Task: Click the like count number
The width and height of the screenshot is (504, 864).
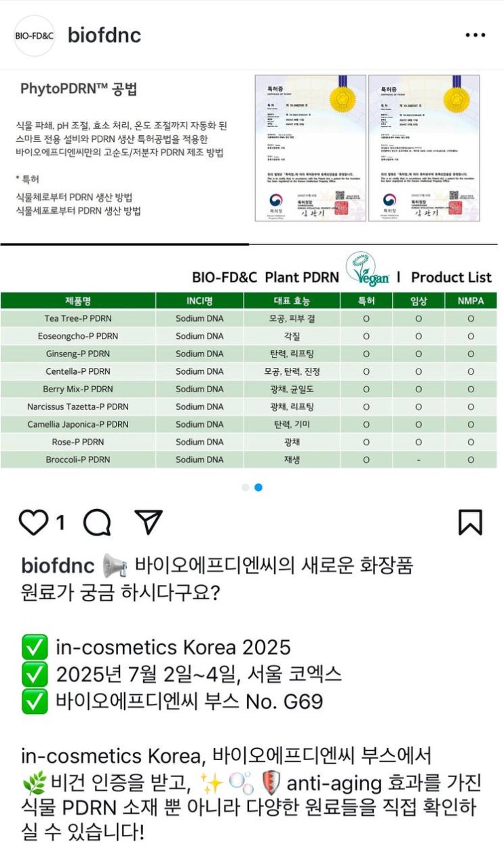Action: (60, 523)
